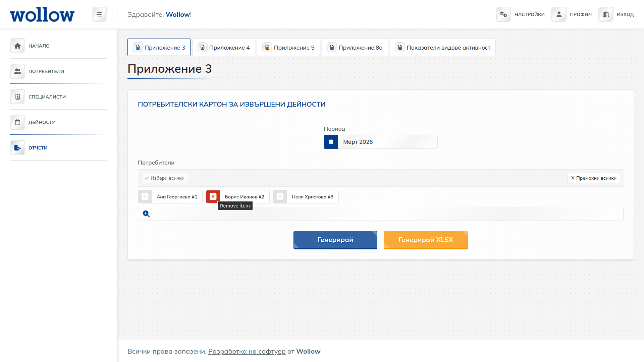
Task: Open the Дейности calendar icon
Action: [17, 122]
